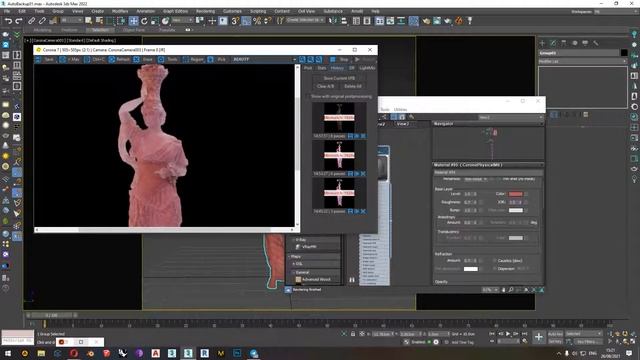Activate the Select and Rotate tool
Viewport: 640px width, 360px height.
[144, 21]
